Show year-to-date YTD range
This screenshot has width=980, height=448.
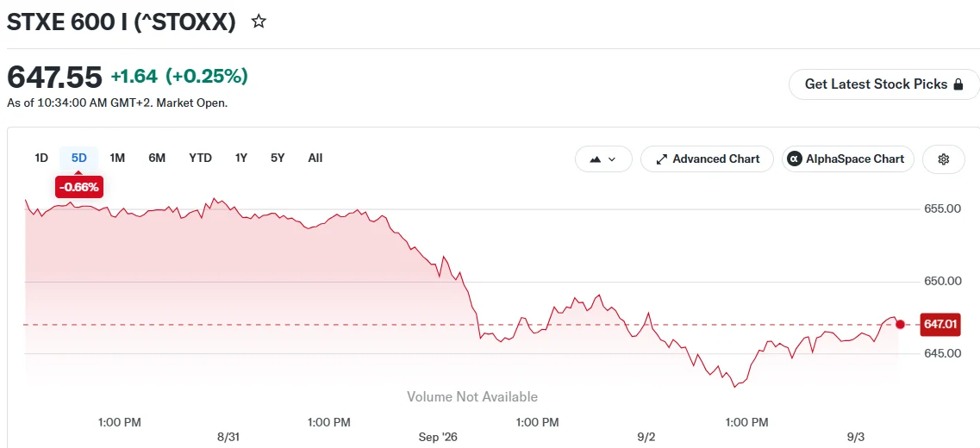point(200,158)
